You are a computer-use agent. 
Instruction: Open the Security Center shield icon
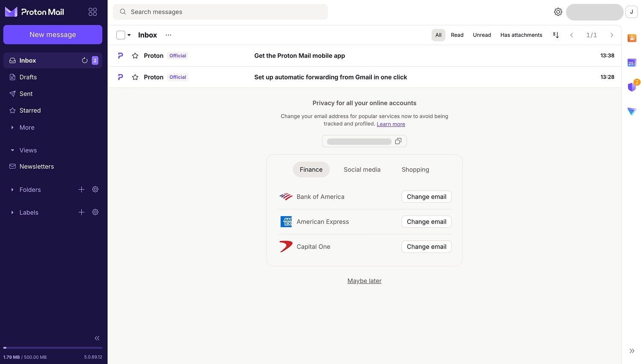point(632,87)
